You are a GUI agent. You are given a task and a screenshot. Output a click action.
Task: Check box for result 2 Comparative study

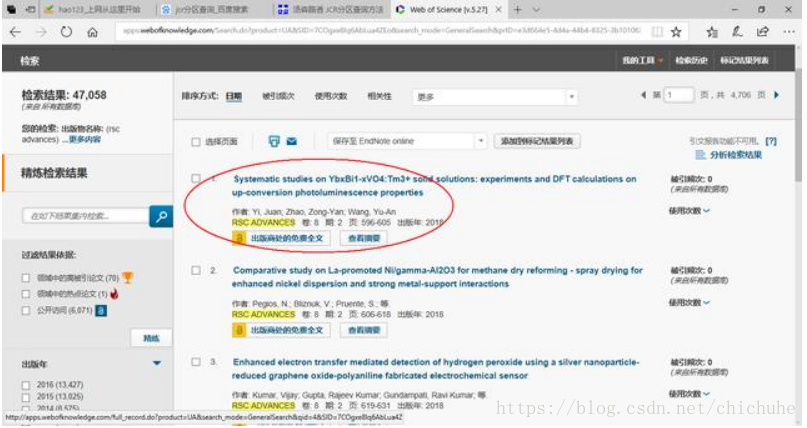pyautogui.click(x=196, y=270)
